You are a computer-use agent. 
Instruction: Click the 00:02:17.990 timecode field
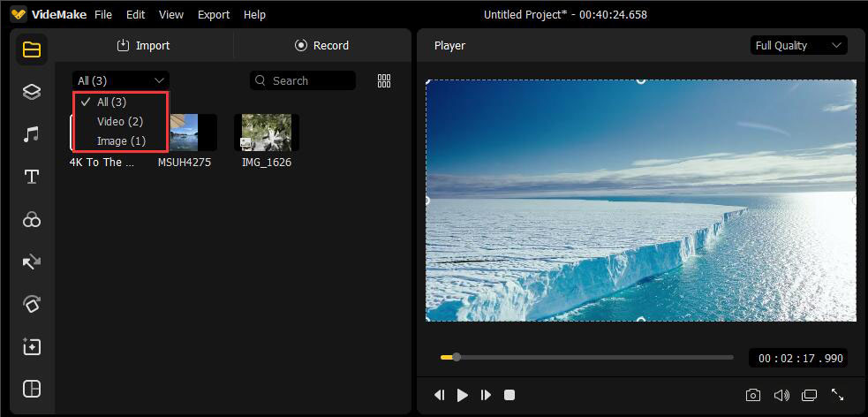(797, 359)
